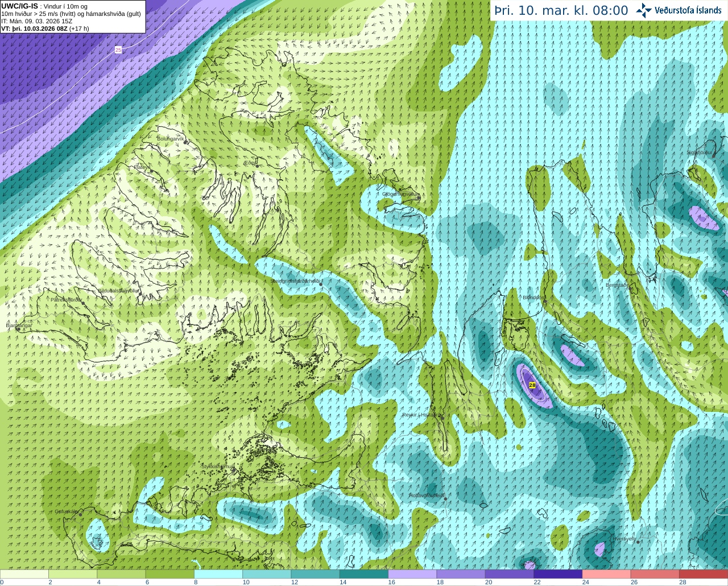This screenshot has height=586, width=728.
Task: Click the Steingrímsfjarðarheiði station label
Action: [x=296, y=281]
